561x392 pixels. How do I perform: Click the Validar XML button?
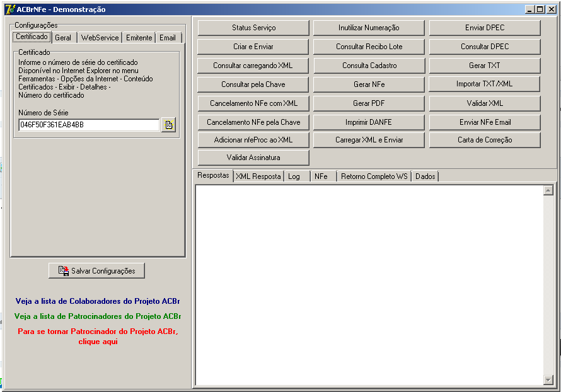pyautogui.click(x=485, y=103)
